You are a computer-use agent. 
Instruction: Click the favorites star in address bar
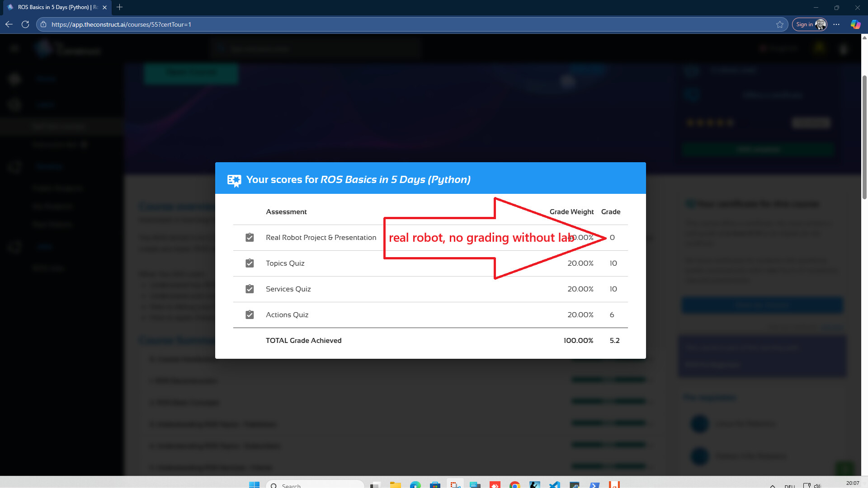(x=780, y=24)
